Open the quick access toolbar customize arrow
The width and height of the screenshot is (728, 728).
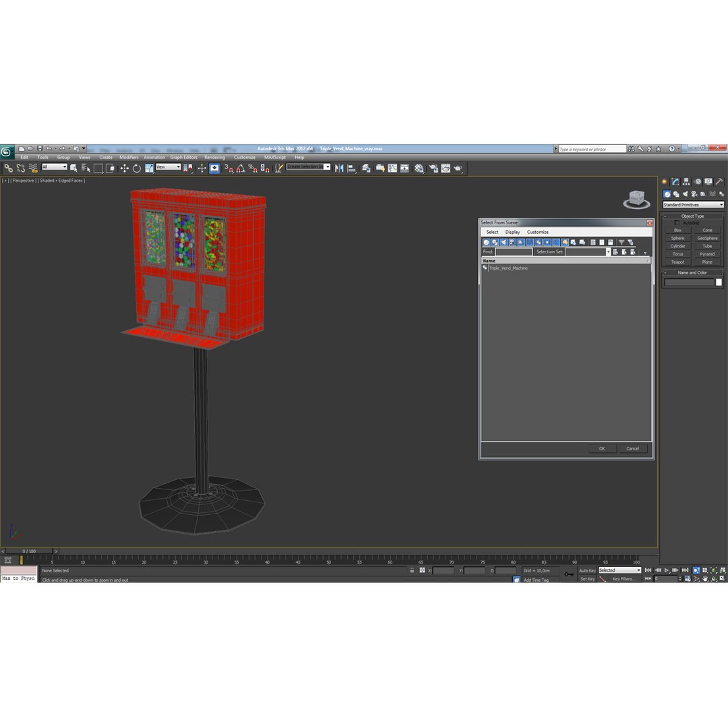pos(84,148)
